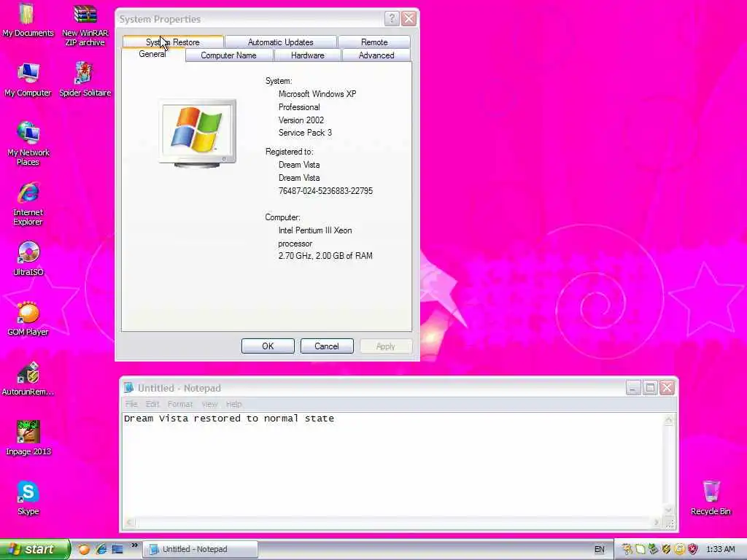Click Show Desktop icon in Quick Launch
This screenshot has width=747, height=560.
click(117, 549)
